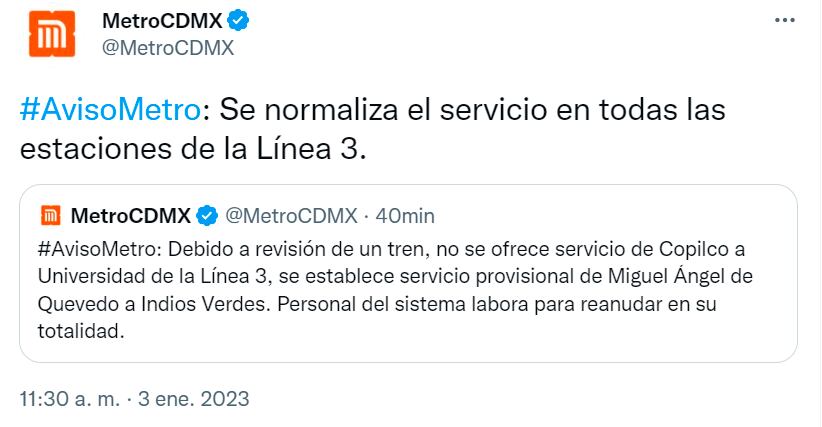Viewport: 822px width, 427px height.
Task: Click the verified badge beside the main MetroCDMX name
Action: 237,20
